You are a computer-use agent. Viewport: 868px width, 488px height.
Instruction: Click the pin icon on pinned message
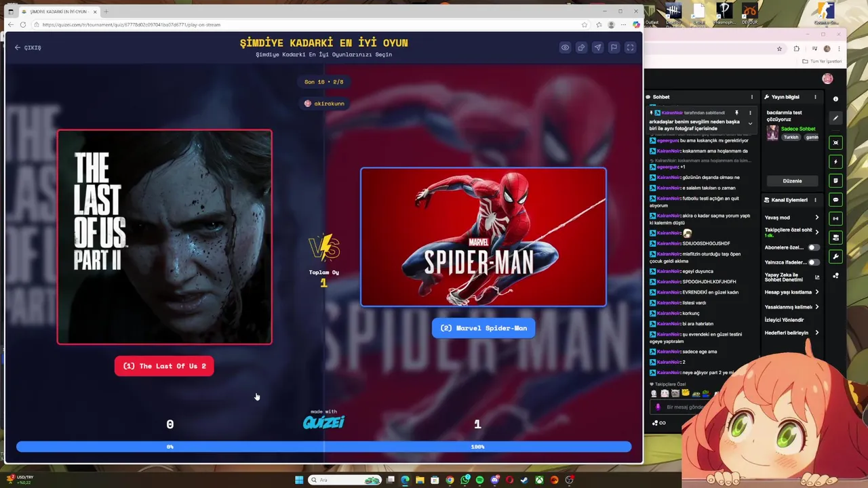click(736, 113)
